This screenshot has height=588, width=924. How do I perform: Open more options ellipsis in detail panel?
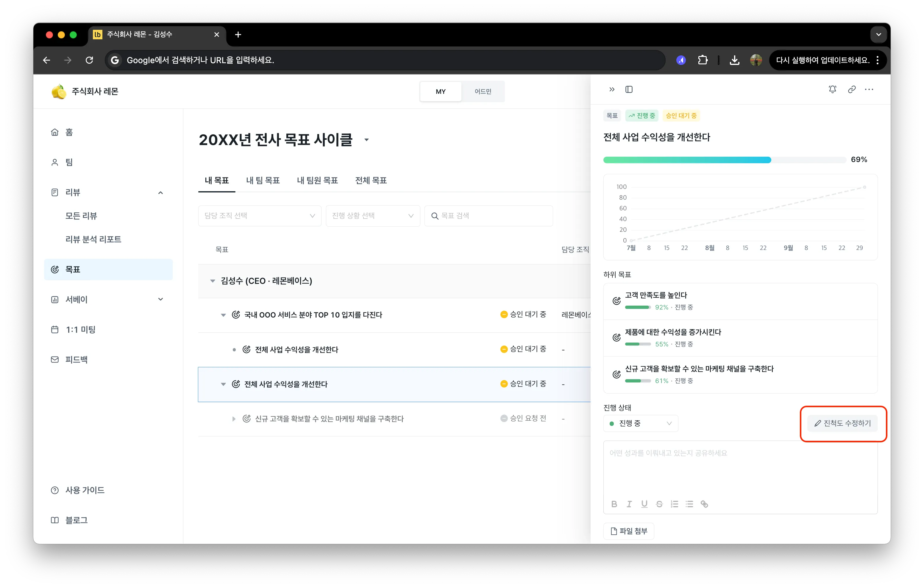coord(869,89)
